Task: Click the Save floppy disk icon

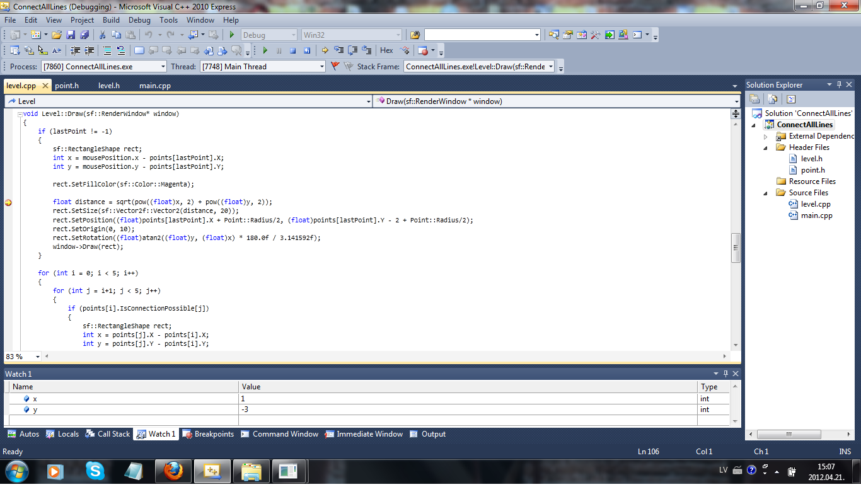Action: [71, 35]
